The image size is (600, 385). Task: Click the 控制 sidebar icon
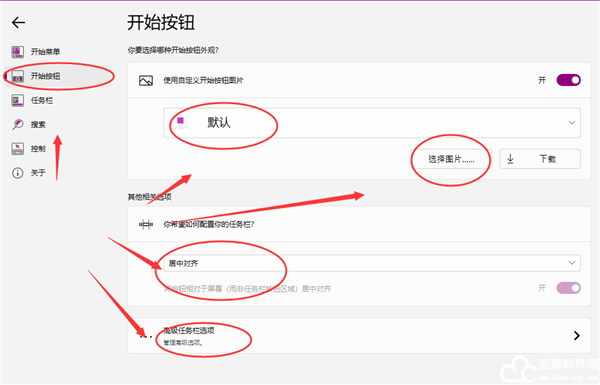tap(18, 148)
